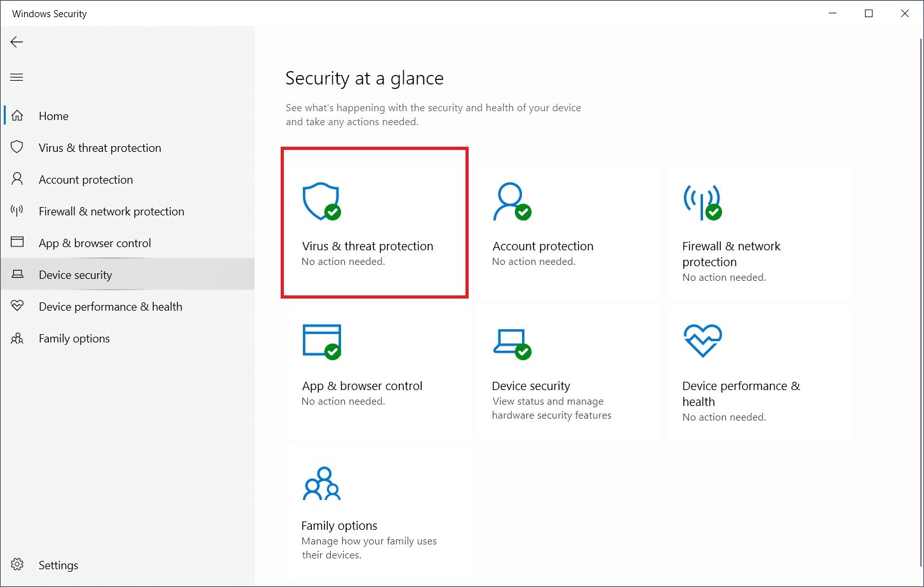Screen dimensions: 924x587
Task: Click 'No action needed.' under App & browser control tile
Action: 343,401
